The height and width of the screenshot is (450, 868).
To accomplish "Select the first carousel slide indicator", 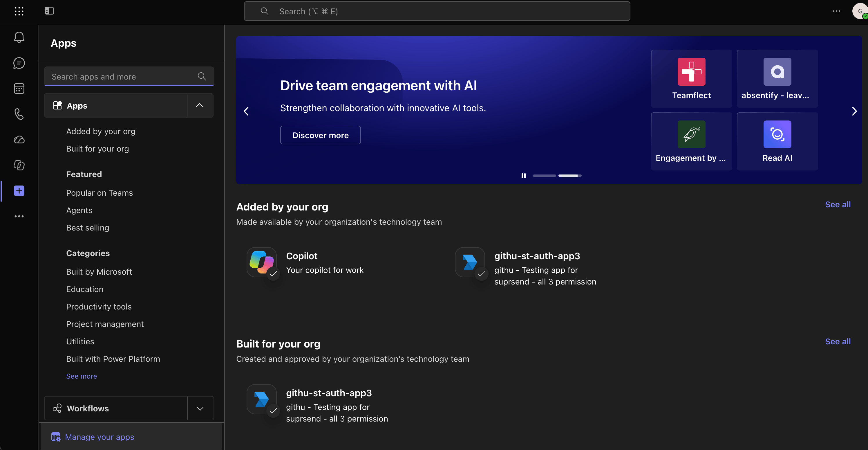I will point(544,176).
